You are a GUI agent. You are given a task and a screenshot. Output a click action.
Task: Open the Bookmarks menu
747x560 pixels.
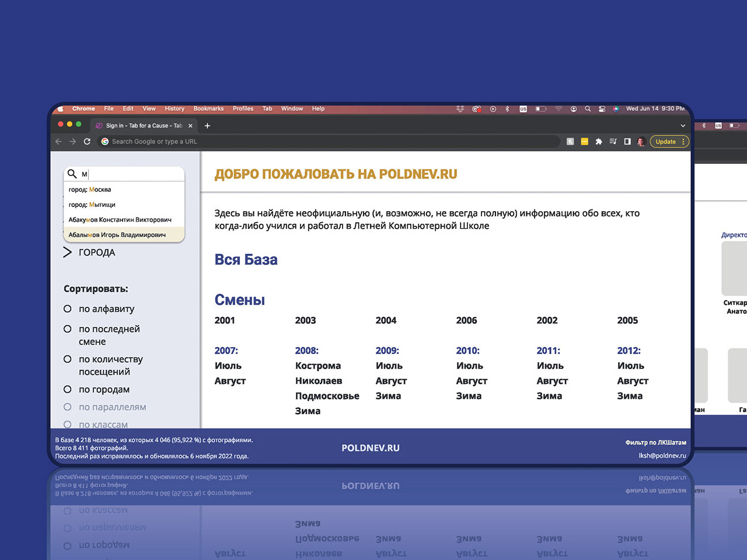click(x=208, y=108)
